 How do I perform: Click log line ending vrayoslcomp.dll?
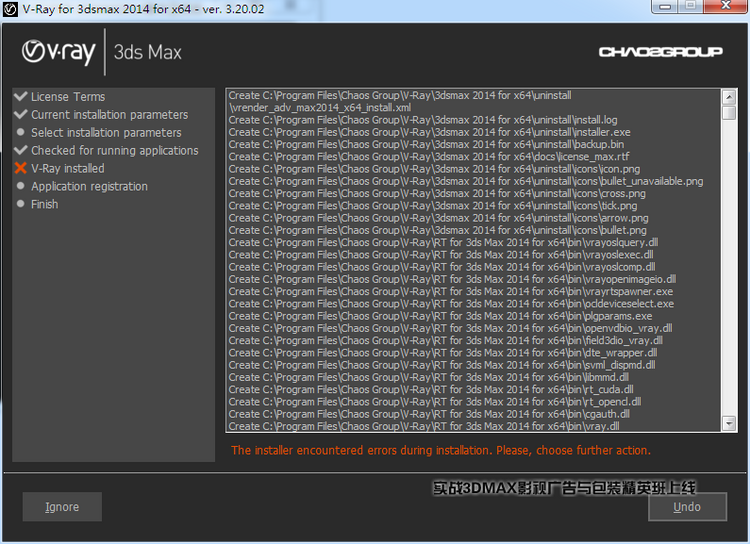442,267
